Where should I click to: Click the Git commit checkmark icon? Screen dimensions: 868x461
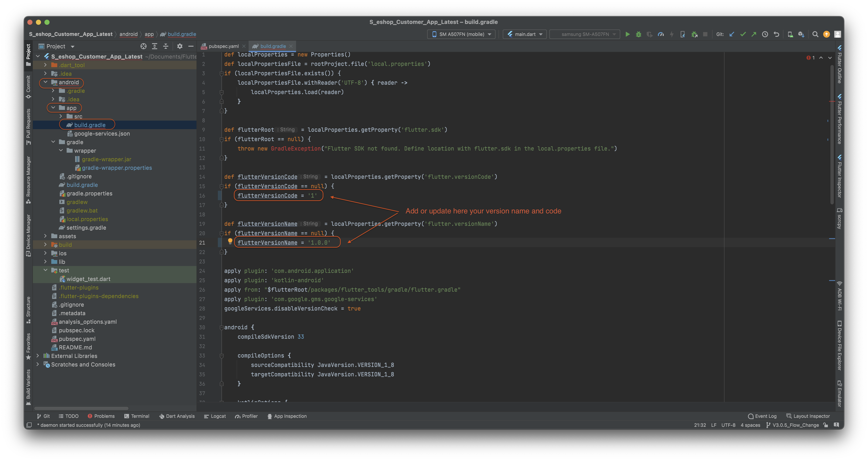(x=743, y=34)
